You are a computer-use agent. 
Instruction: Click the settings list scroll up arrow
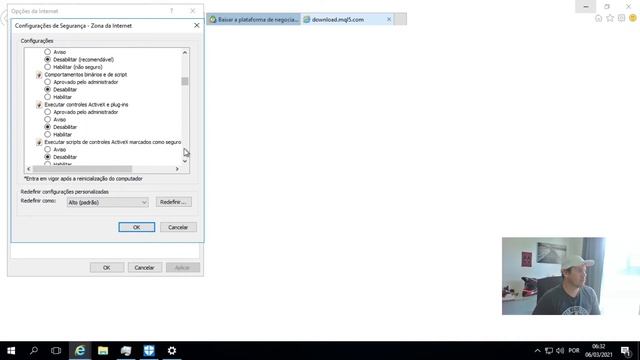click(185, 52)
